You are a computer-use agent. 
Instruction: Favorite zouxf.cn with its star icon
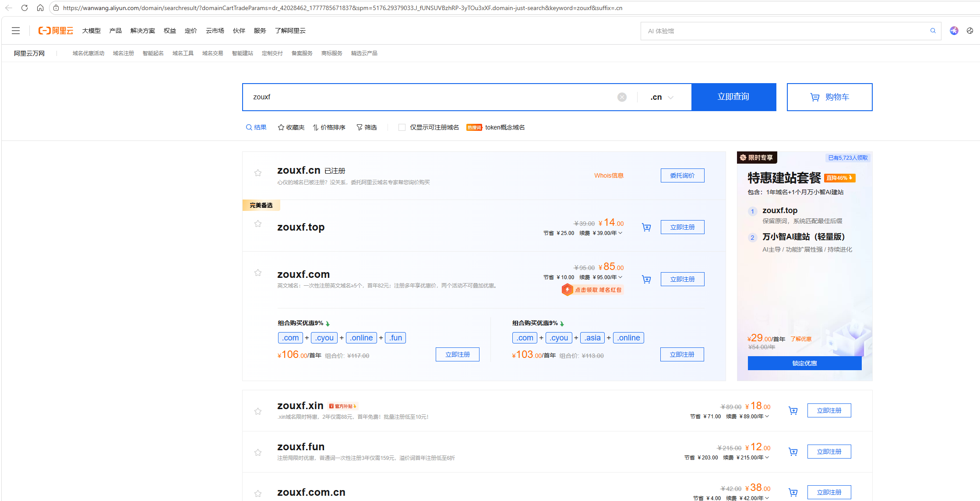(x=258, y=173)
